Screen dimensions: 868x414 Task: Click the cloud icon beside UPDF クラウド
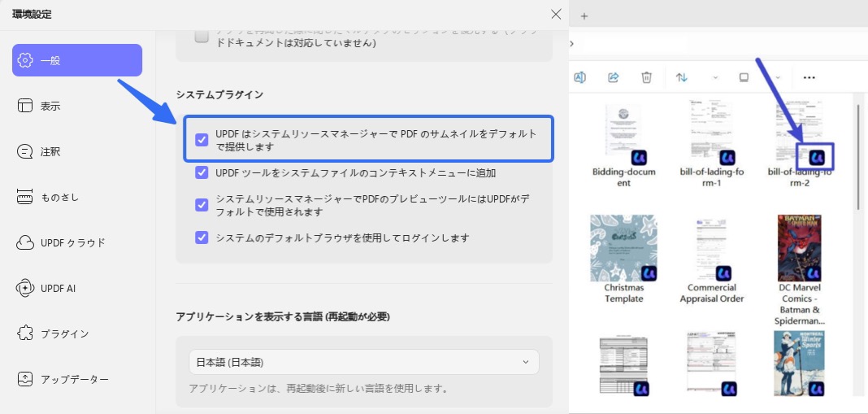(25, 242)
